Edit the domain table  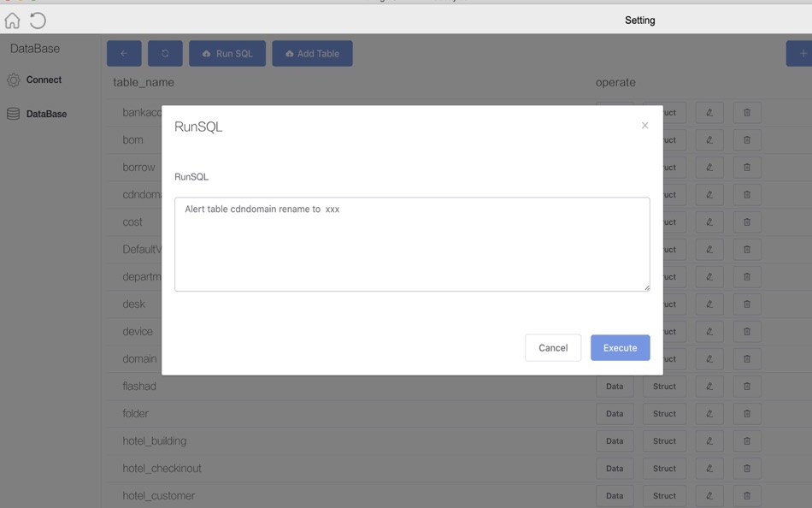[x=709, y=358]
